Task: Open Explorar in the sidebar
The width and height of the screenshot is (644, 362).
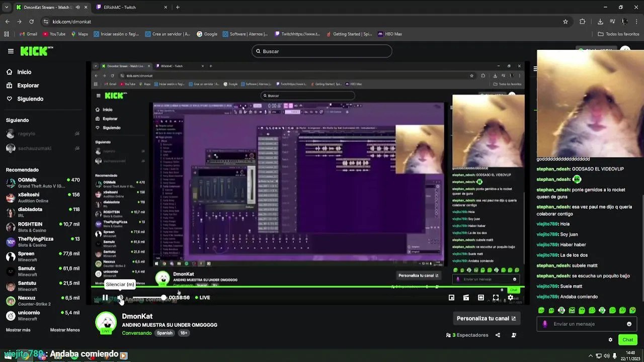Action: click(x=28, y=85)
